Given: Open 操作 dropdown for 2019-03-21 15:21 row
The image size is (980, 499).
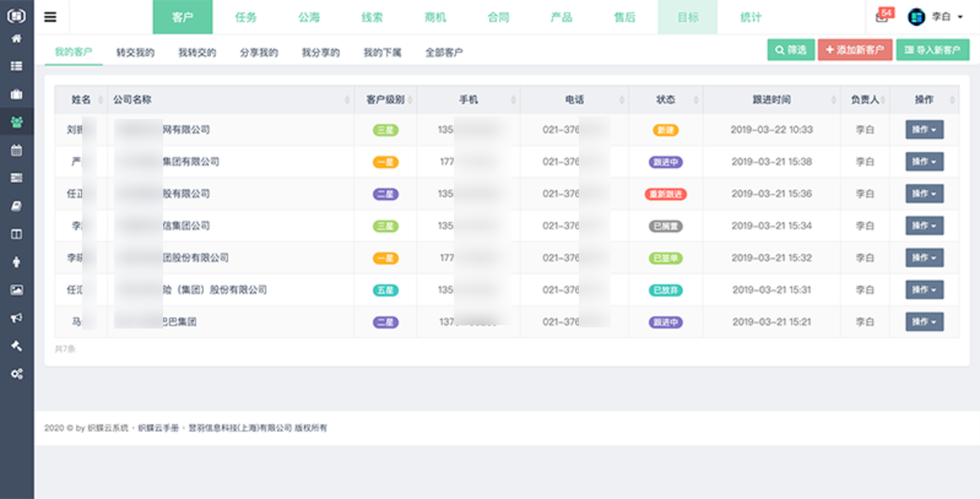Looking at the screenshot, I should [924, 322].
